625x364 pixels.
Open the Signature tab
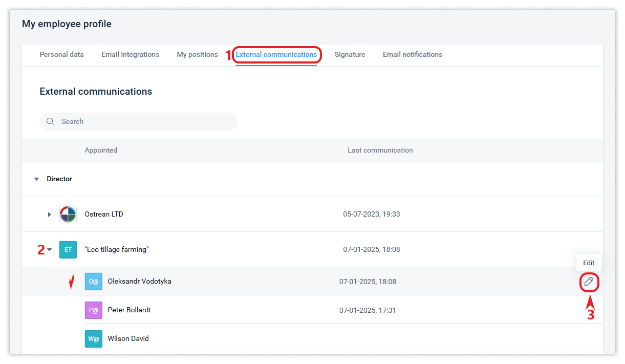tap(350, 54)
